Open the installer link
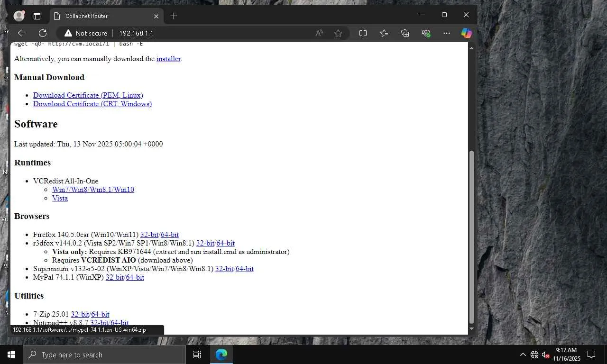Image resolution: width=607 pixels, height=364 pixels. click(x=168, y=59)
